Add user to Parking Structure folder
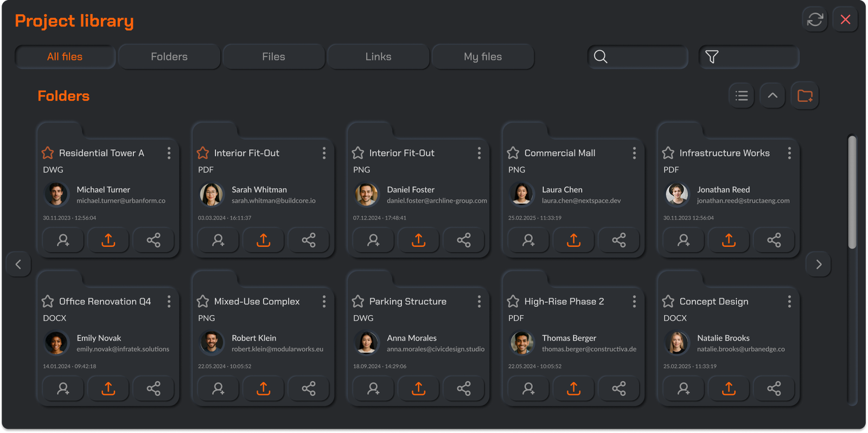The image size is (868, 433). [x=373, y=389]
